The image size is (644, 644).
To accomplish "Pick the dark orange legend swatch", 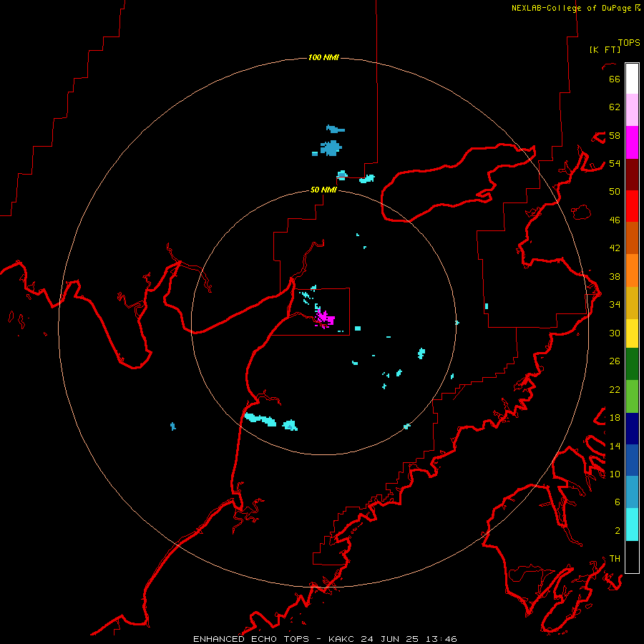I will 632,238.
